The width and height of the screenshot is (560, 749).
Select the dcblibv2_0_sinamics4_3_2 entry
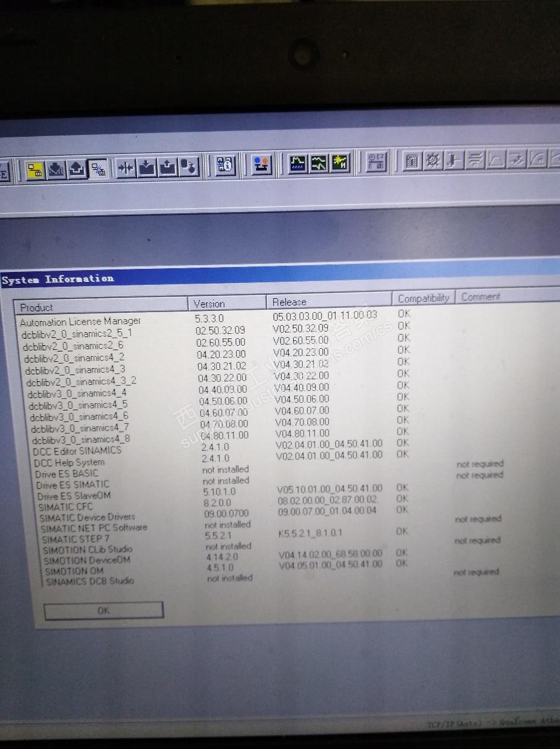81,382
